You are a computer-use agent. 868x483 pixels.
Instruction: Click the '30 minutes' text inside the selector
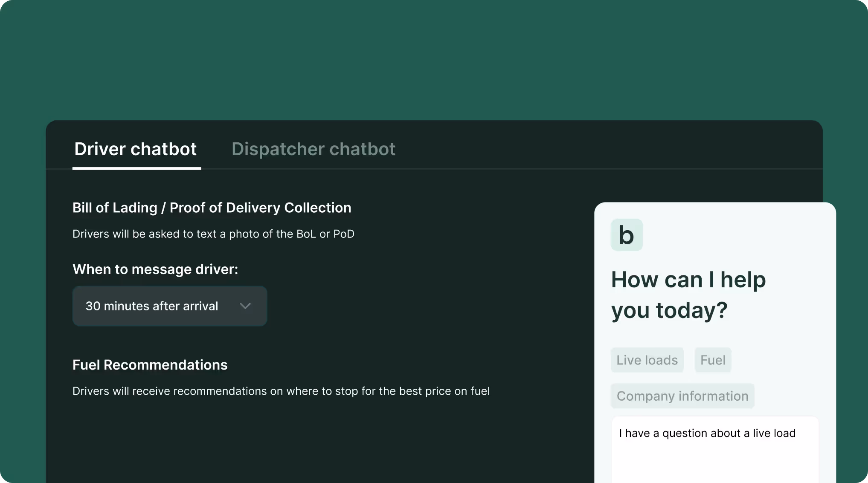117,306
